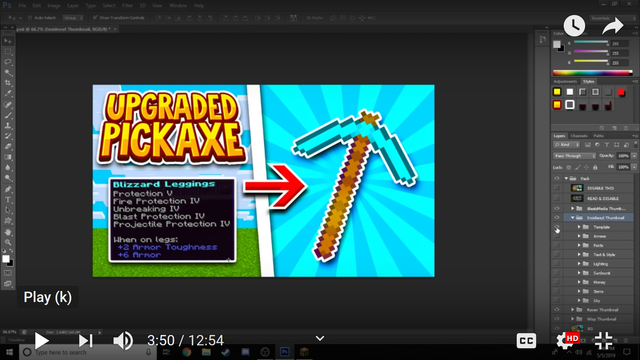The height and width of the screenshot is (360, 640).
Task: Open the Fill value dropdown arrow
Action: [x=634, y=167]
